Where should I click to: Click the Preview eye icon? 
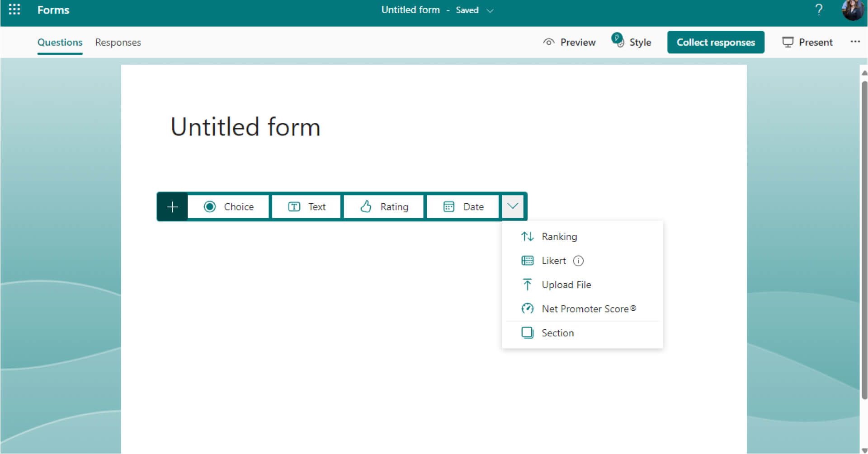tap(548, 42)
